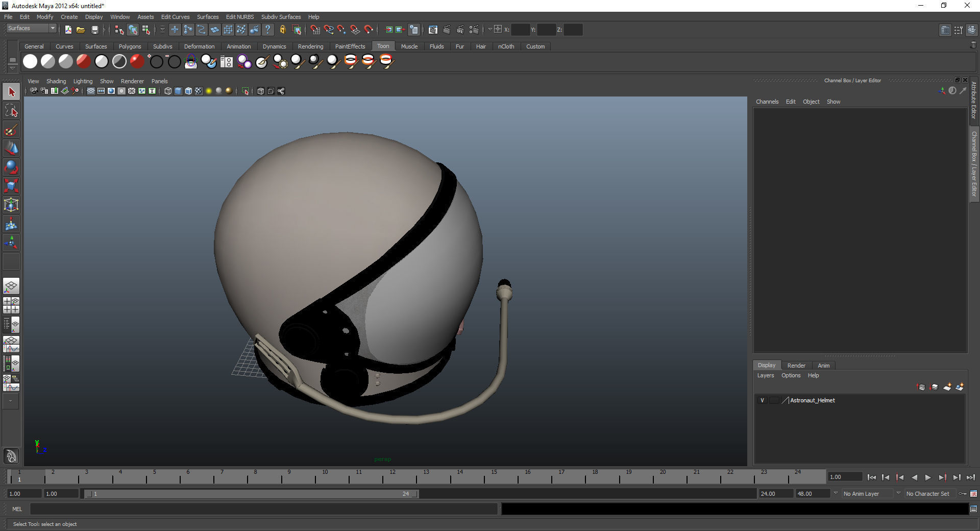The width and height of the screenshot is (980, 531).
Task: Open animation preferences red icon
Action: pyautogui.click(x=973, y=494)
